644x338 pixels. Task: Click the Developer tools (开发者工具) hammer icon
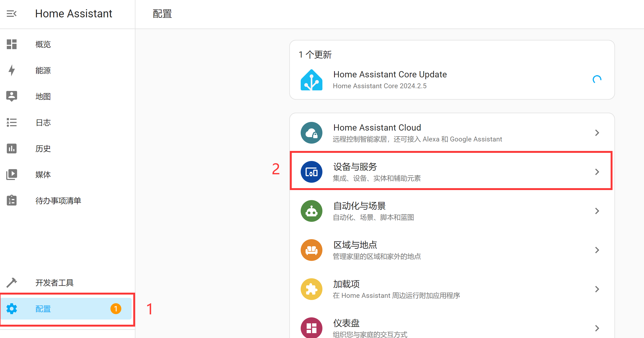12,283
